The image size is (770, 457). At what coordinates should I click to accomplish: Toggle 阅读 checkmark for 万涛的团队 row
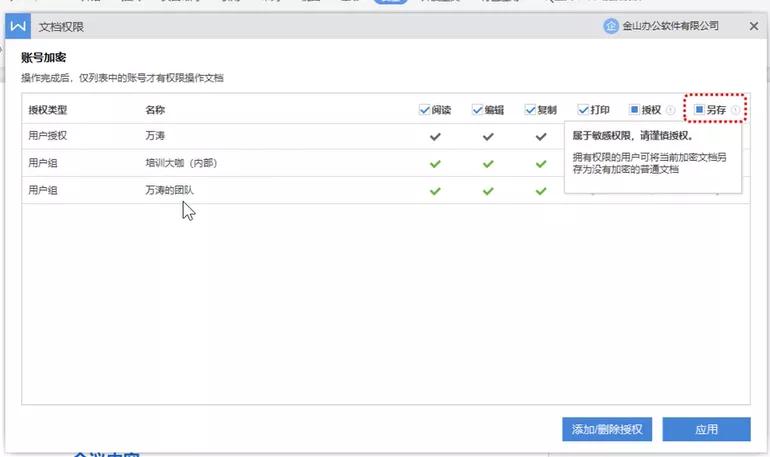tap(435, 191)
